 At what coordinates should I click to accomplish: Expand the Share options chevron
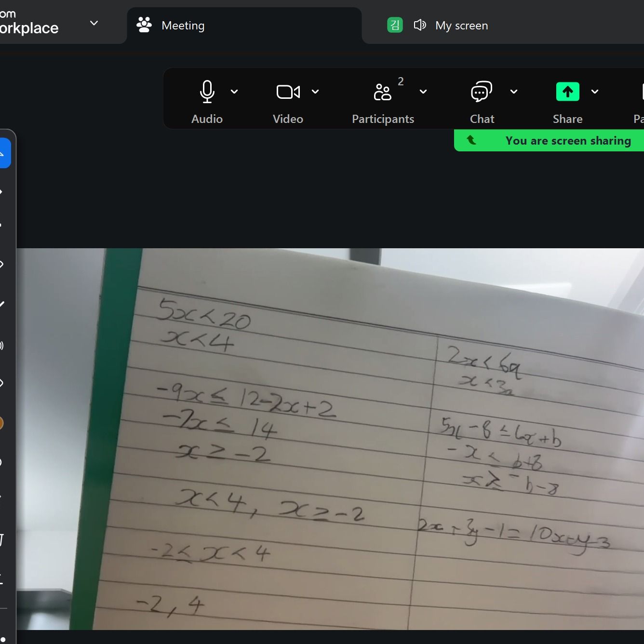pyautogui.click(x=595, y=92)
